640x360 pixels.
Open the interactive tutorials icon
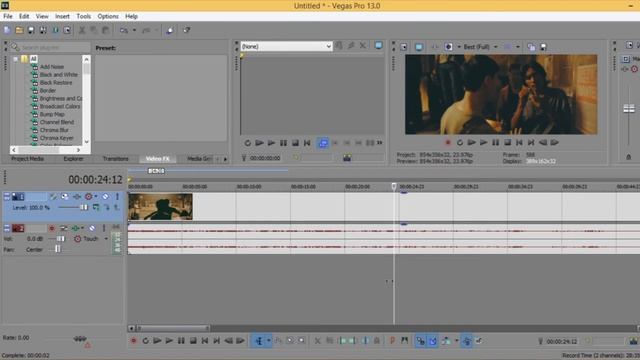[170, 30]
